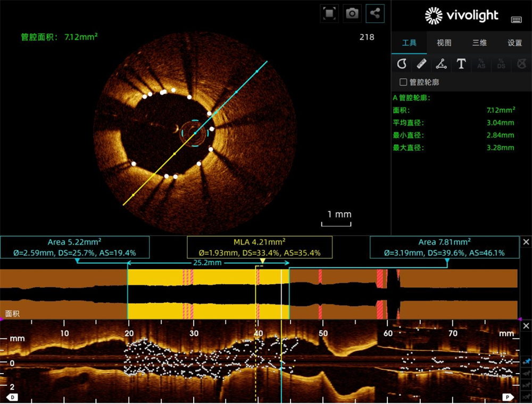Image resolution: width=532 pixels, height=404 pixels.
Task: Click the D distal end marker
Action: point(12,397)
